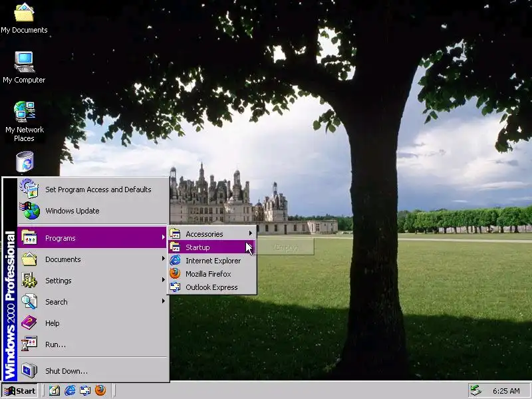Click the Accessories folder icon in submenu
Viewport: 532px width, 399px height.
175,234
